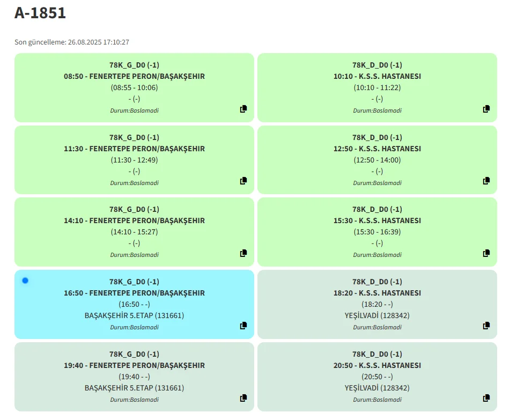This screenshot has width=510, height=420.
Task: Copy the 08:50 Fenertepe Peron trip
Action: click(x=243, y=109)
